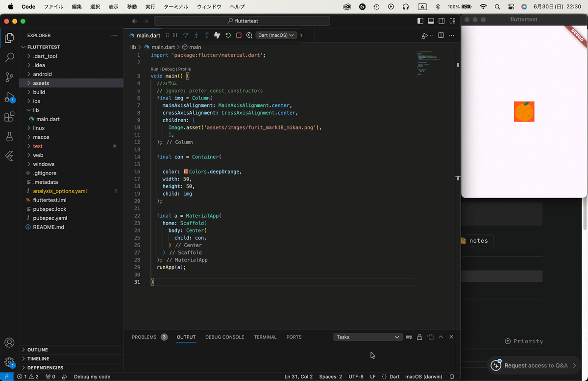This screenshot has width=588, height=381.
Task: Pause the debug session
Action: [x=175, y=35]
